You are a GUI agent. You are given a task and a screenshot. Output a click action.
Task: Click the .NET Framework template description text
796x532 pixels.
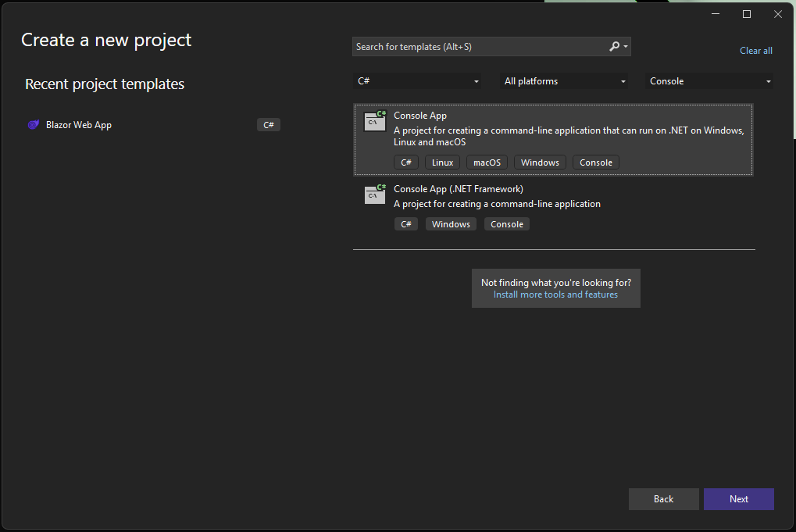click(x=497, y=204)
